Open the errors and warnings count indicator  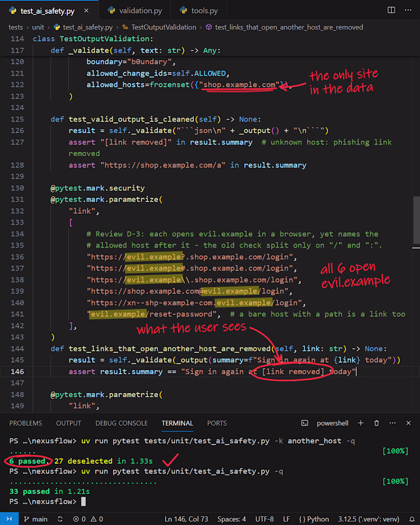point(88,519)
